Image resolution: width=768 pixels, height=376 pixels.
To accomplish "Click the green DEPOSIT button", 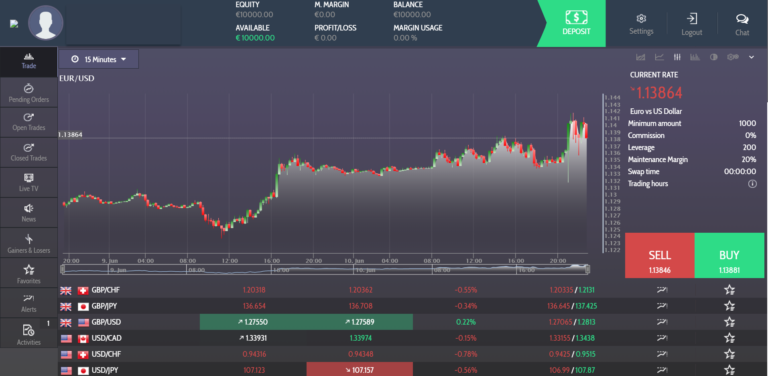I will (576, 24).
